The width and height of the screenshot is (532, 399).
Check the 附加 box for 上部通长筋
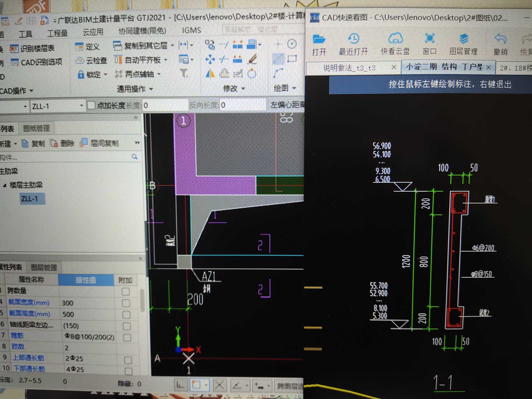128,360
